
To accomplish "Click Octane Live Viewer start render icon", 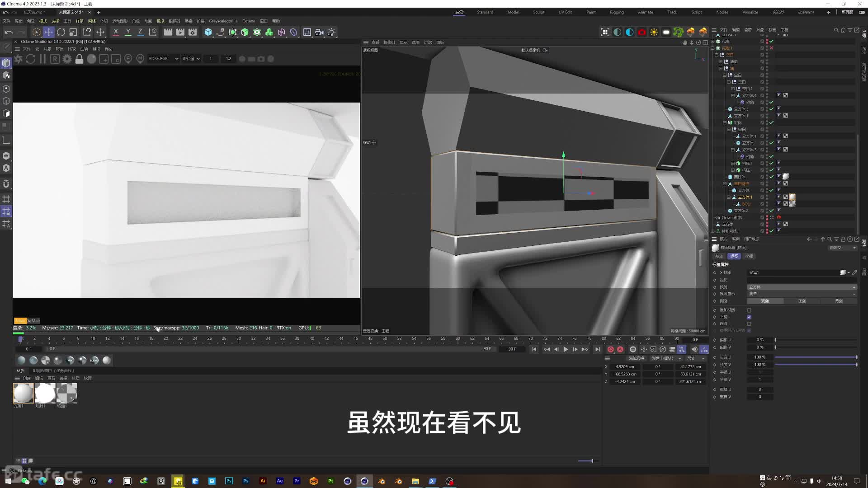I will [19, 59].
